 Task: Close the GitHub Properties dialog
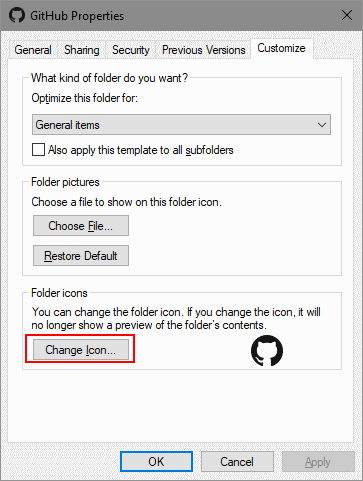point(347,15)
